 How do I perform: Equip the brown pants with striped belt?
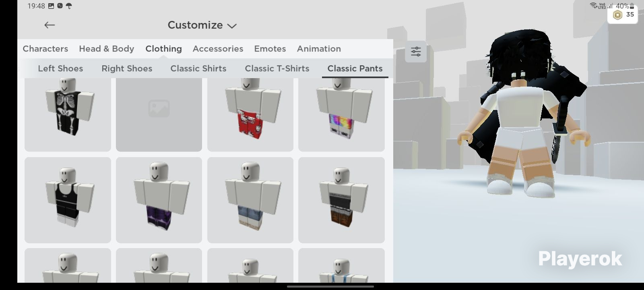(x=341, y=200)
